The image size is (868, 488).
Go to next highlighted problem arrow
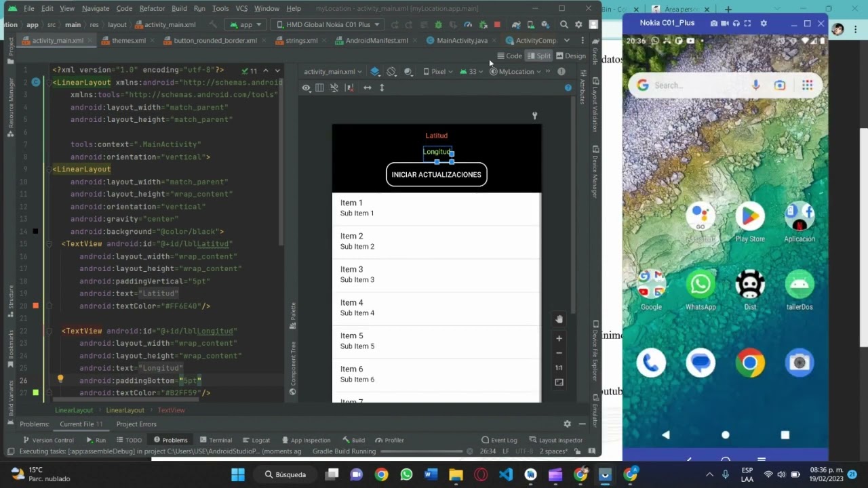pos(277,70)
